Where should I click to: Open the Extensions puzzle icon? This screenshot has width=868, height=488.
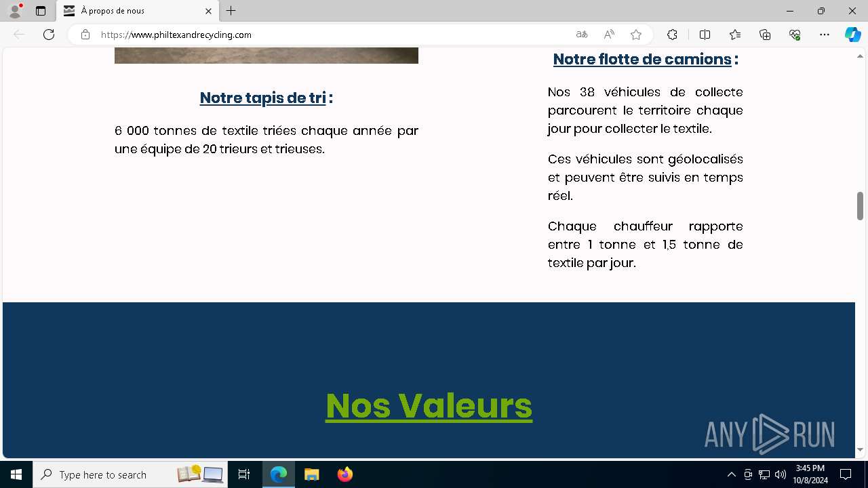pos(672,35)
